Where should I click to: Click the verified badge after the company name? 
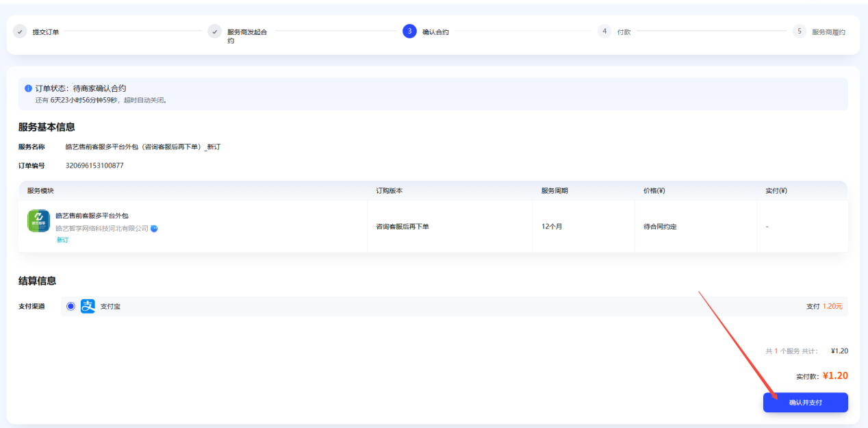click(154, 229)
